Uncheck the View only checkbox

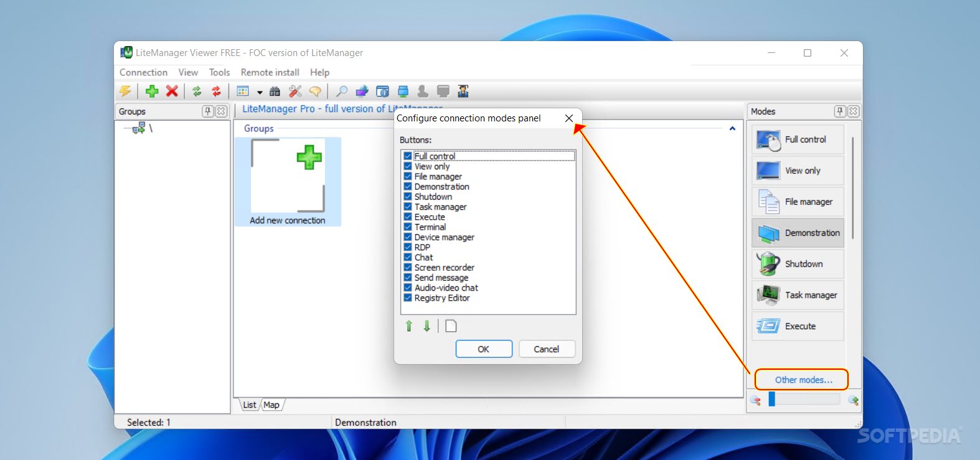tap(408, 166)
